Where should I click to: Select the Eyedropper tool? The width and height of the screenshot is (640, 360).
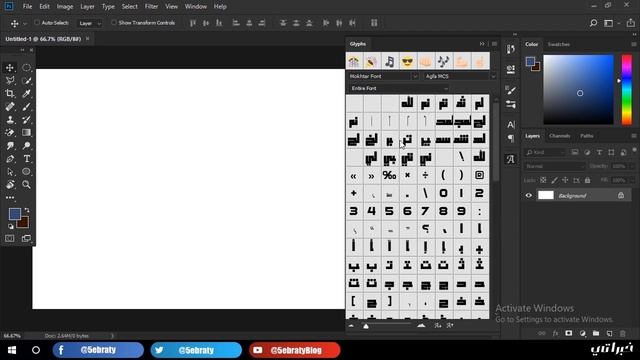pos(27,93)
